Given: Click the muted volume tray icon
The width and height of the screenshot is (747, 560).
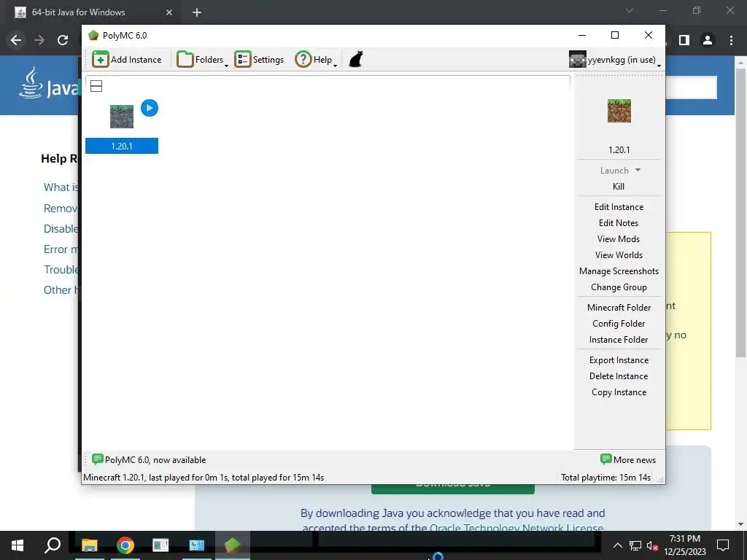Looking at the screenshot, I should [653, 545].
